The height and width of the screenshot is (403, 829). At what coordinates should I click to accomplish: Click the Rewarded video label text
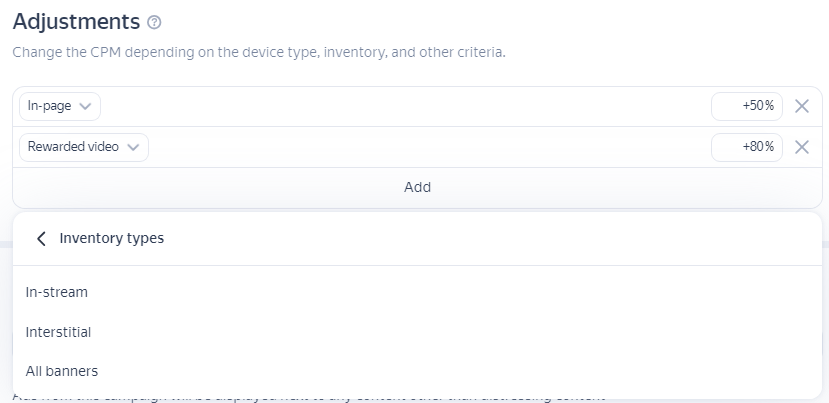(73, 147)
